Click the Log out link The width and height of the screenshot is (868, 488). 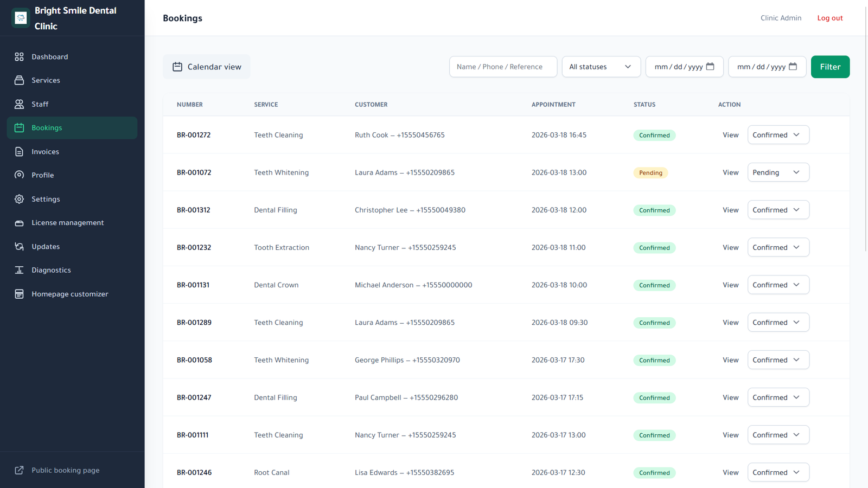point(830,18)
